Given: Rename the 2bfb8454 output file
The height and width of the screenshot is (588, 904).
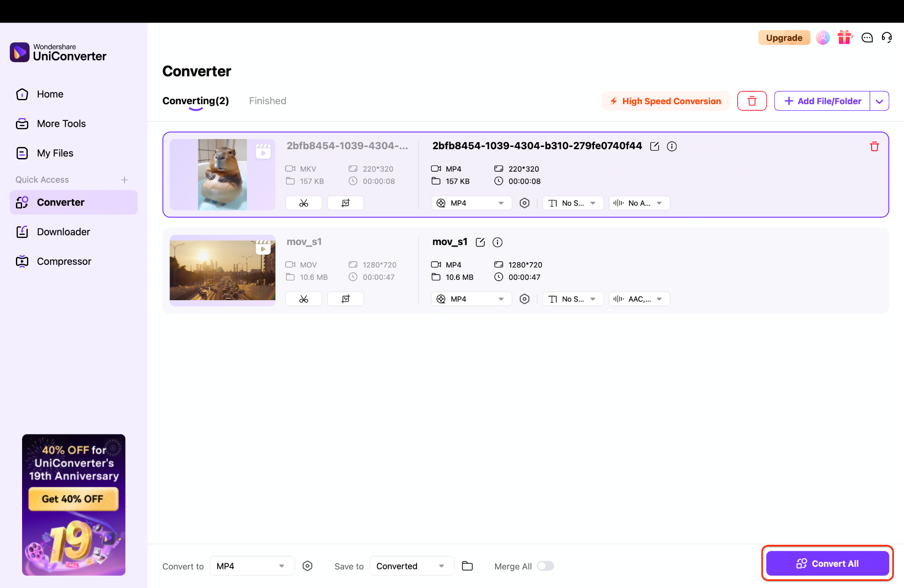Looking at the screenshot, I should coord(655,147).
